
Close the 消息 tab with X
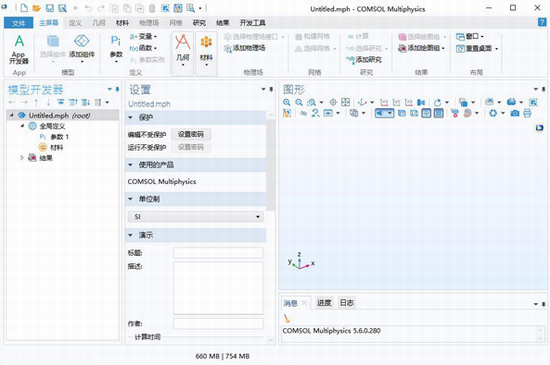pos(304,303)
